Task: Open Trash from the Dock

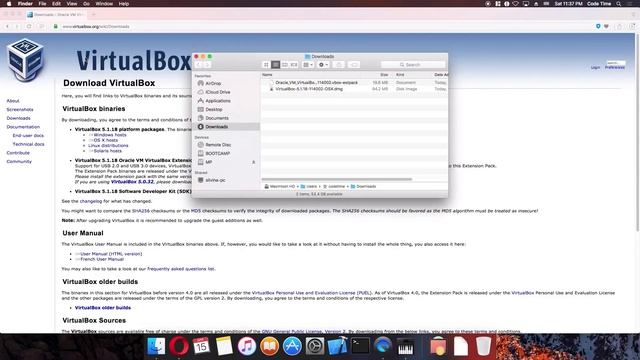Action: click(x=483, y=346)
